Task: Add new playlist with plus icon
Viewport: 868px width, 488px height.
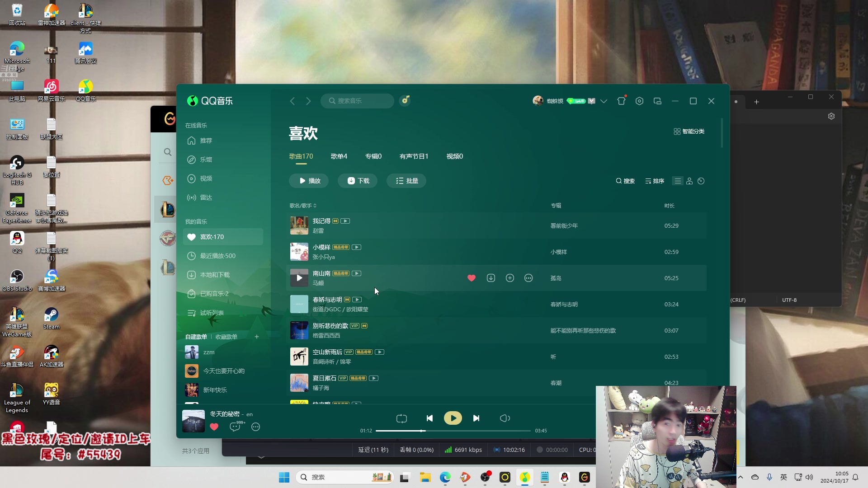Action: pos(257,337)
